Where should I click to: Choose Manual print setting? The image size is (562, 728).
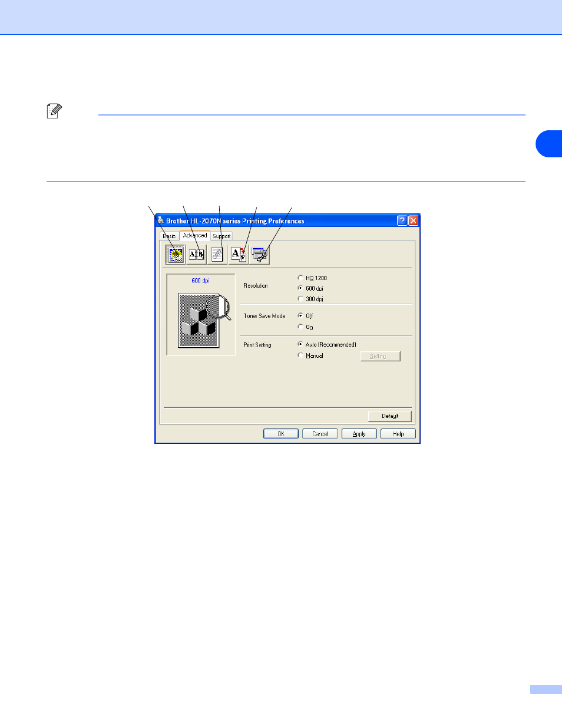point(311,355)
